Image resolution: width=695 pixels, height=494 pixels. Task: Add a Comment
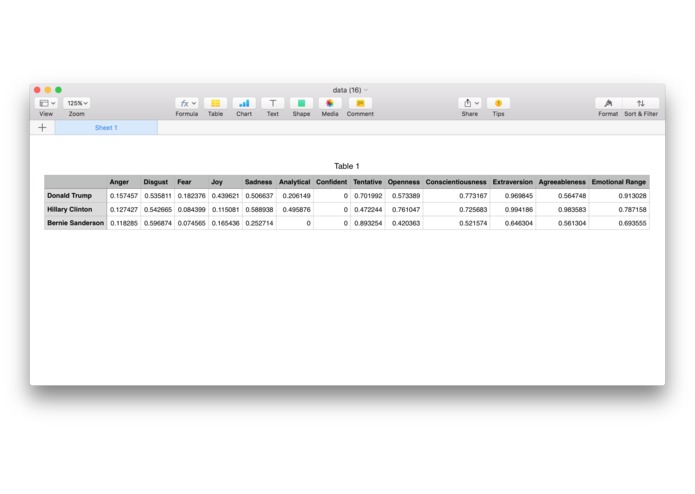pyautogui.click(x=360, y=103)
